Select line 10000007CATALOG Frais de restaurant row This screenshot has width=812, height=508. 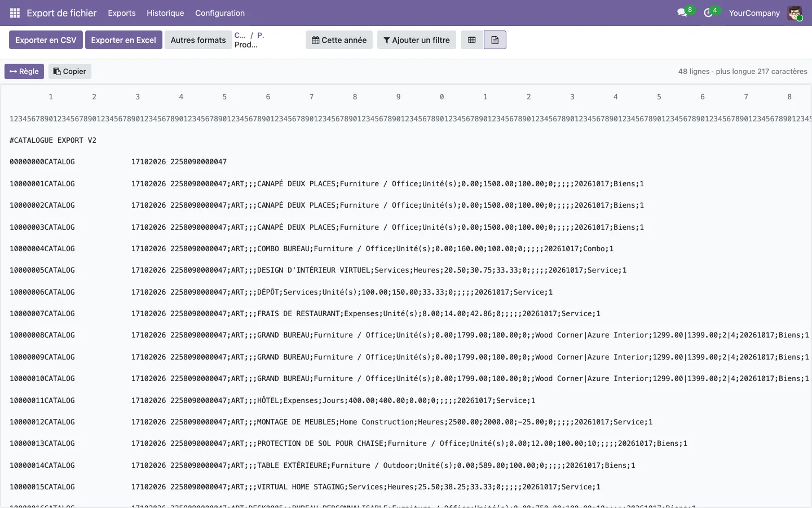pos(305,313)
